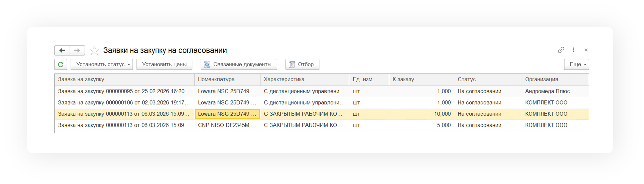Add page to favorites with star icon
The width and height of the screenshot is (644, 184).
coord(94,50)
